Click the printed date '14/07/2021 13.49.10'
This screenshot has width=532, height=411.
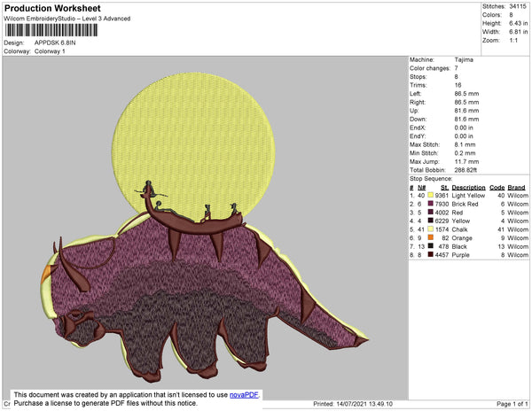pyautogui.click(x=364, y=404)
